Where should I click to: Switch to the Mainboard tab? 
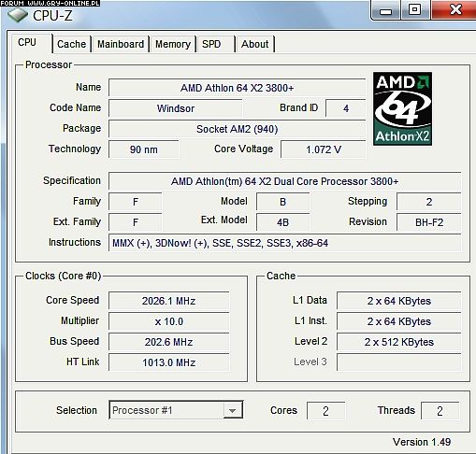[121, 44]
